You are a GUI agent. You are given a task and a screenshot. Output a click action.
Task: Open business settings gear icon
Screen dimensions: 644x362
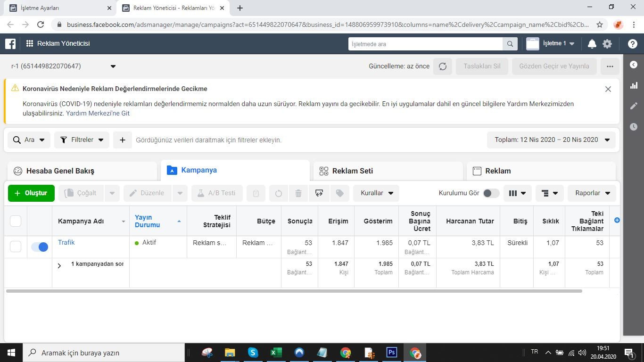[x=607, y=44]
